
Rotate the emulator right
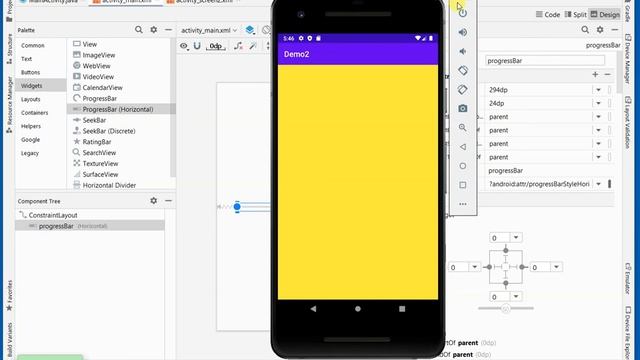pos(462,89)
